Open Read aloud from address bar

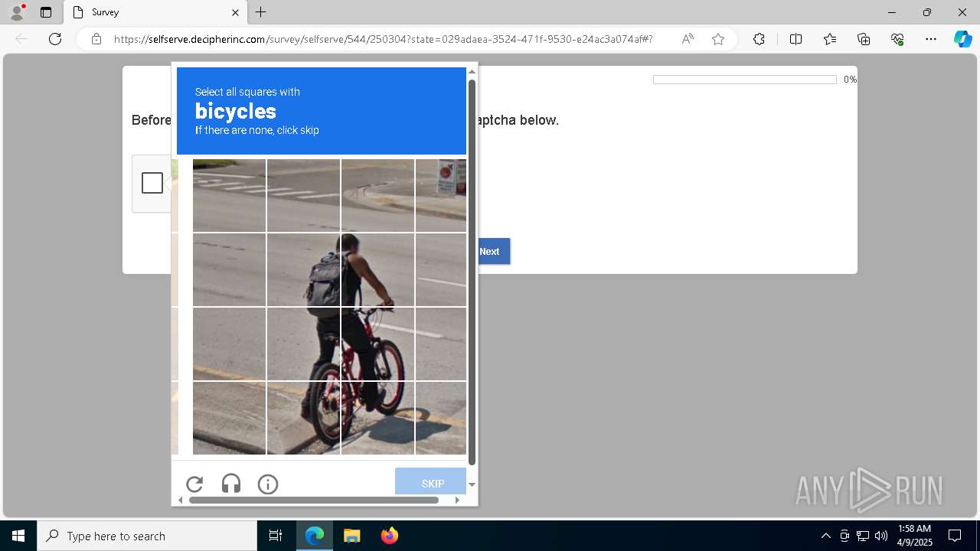click(x=688, y=39)
